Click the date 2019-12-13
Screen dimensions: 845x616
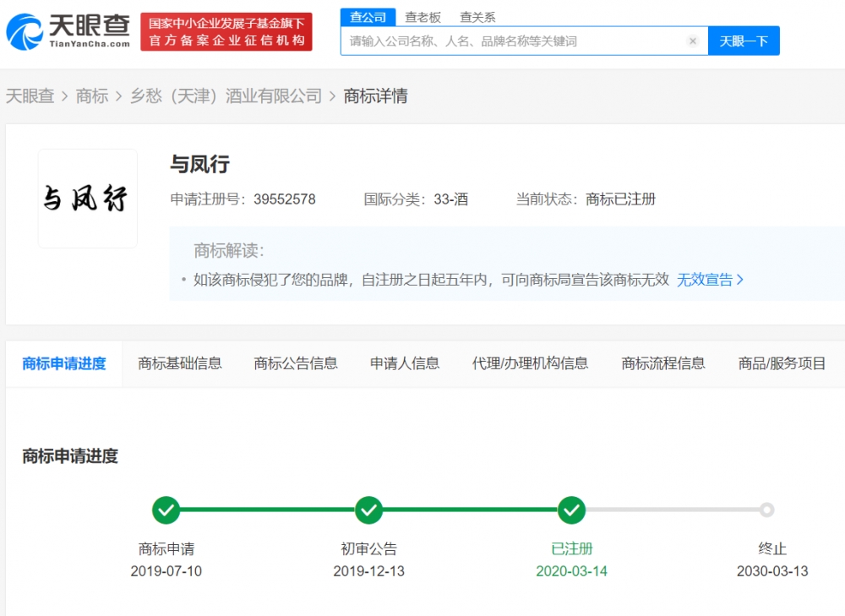368,571
